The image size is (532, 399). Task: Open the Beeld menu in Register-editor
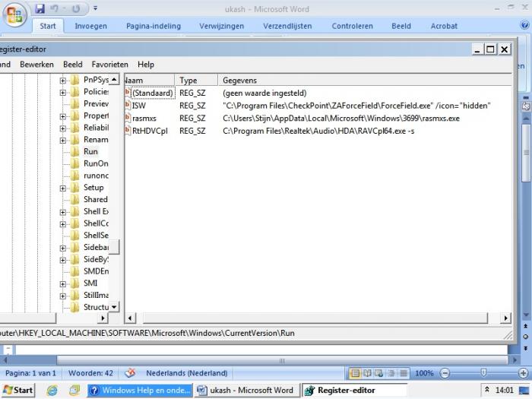pyautogui.click(x=73, y=65)
